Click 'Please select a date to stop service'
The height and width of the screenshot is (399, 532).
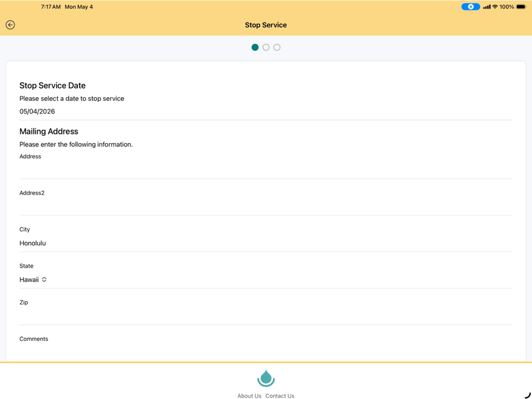click(x=72, y=99)
